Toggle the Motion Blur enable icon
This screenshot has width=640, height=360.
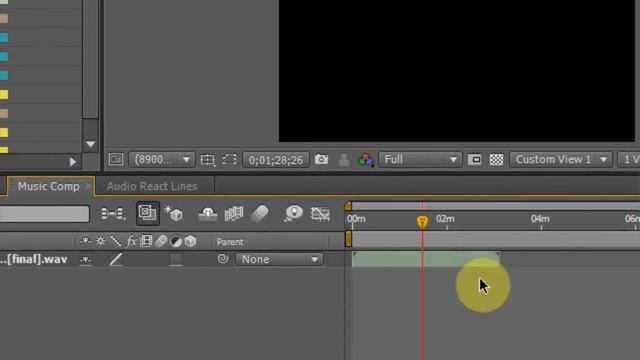click(x=260, y=213)
